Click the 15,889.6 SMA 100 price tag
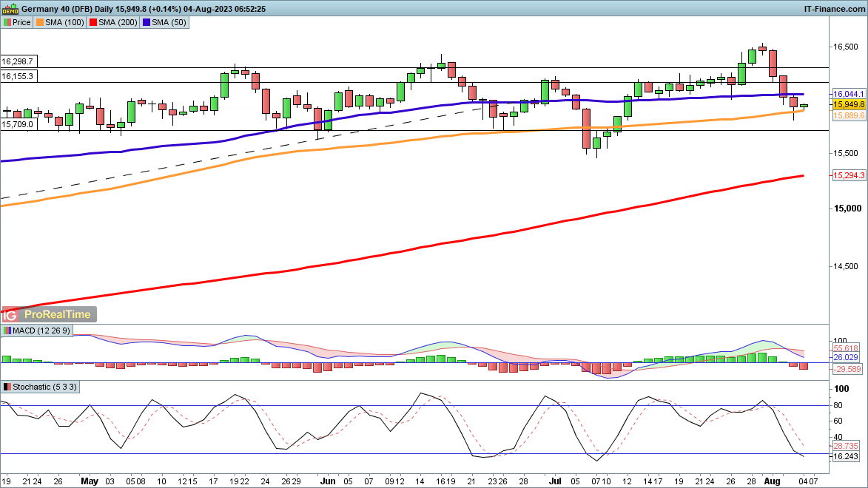The height and width of the screenshot is (488, 868). tap(849, 115)
